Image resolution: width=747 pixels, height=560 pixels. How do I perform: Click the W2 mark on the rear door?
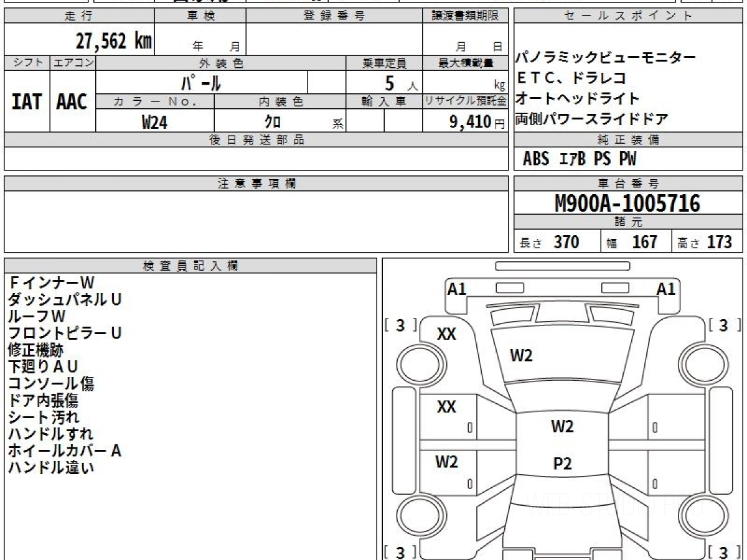tap(446, 462)
